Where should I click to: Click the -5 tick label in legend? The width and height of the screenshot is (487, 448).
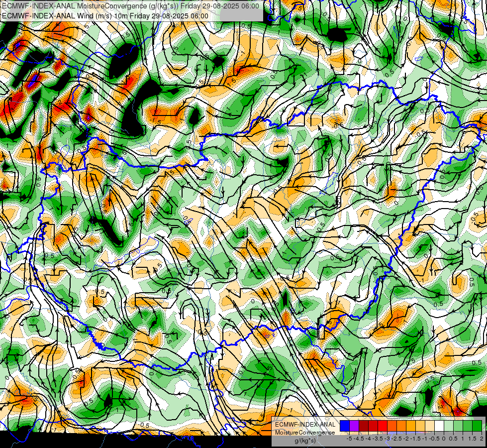[349, 439]
